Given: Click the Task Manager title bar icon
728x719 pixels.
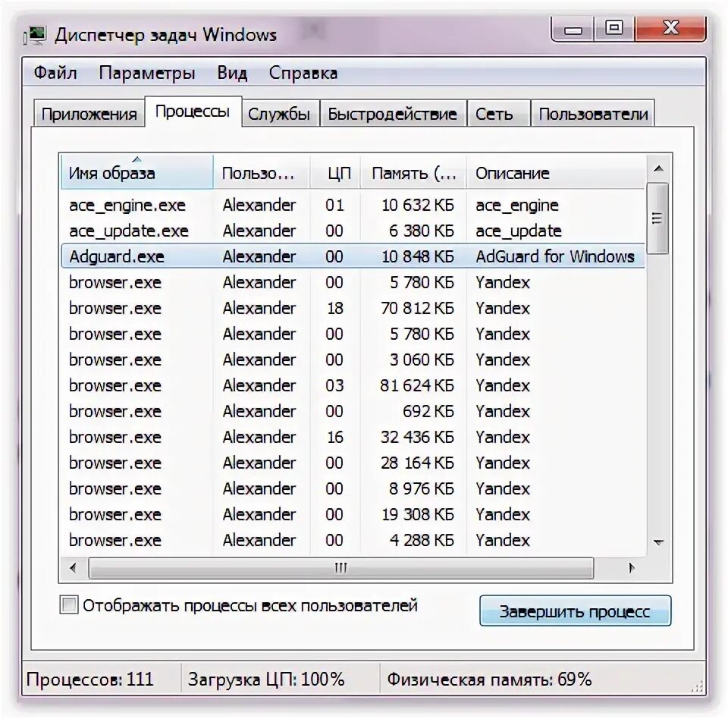Looking at the screenshot, I should (36, 36).
